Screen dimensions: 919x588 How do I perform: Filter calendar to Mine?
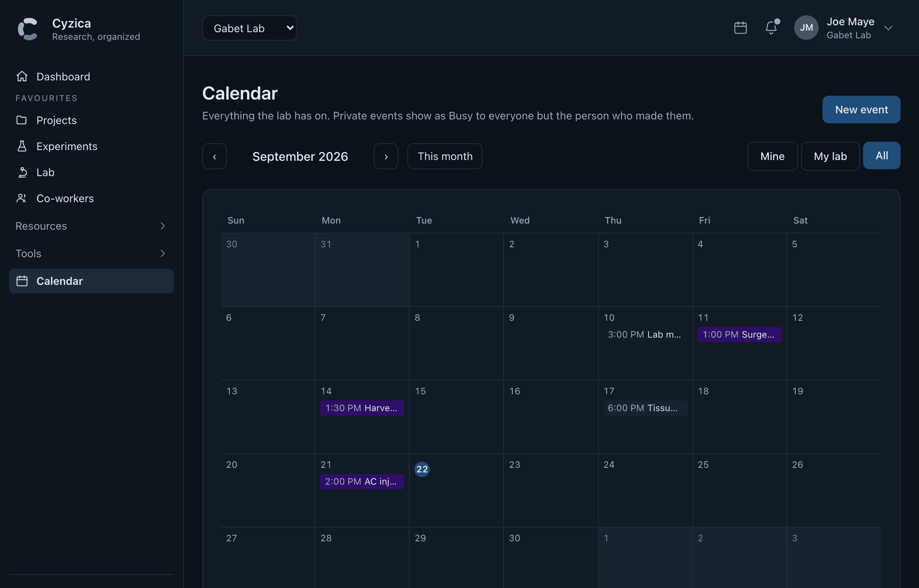772,156
